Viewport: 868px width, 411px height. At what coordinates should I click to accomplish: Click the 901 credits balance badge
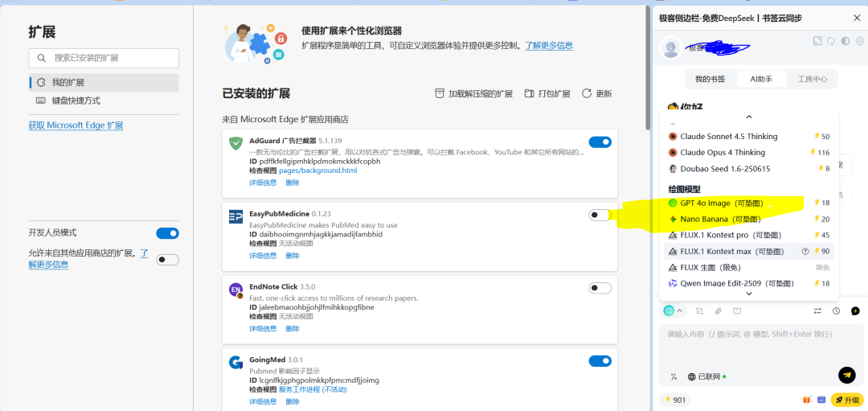pos(675,400)
